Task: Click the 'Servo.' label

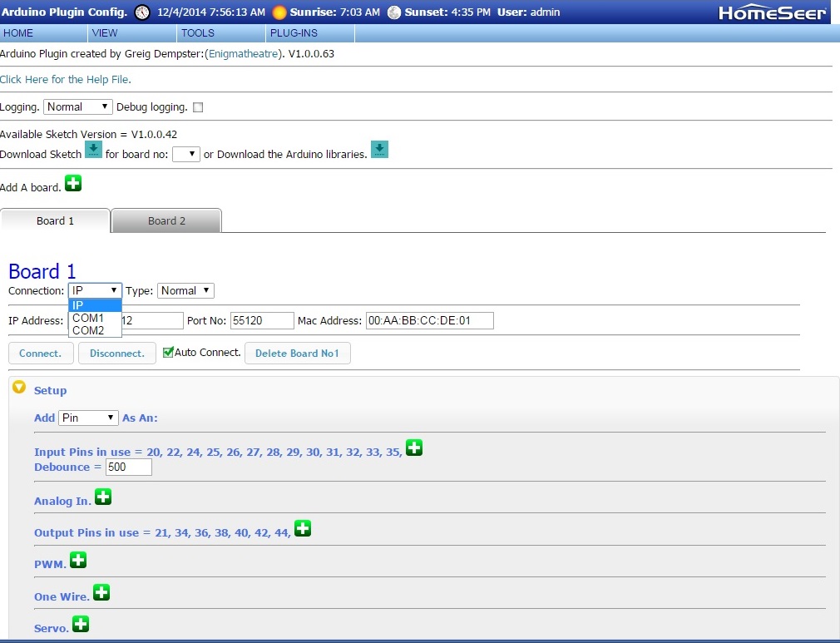Action: tap(52, 628)
